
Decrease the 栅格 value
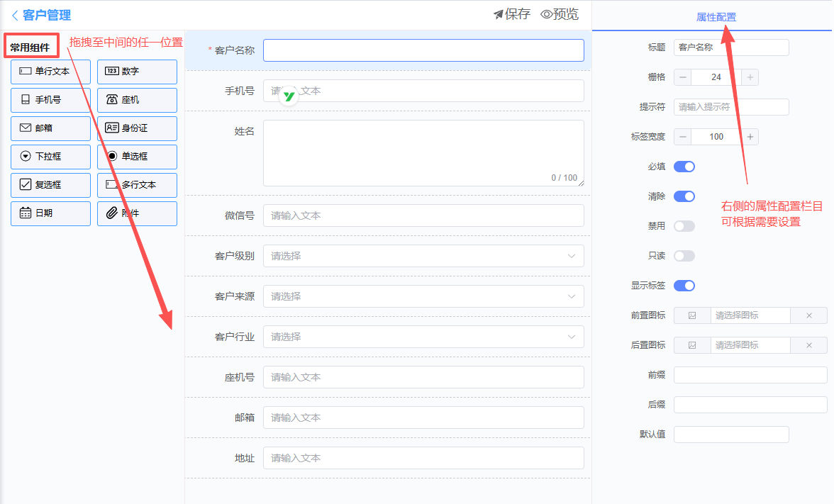(x=683, y=77)
